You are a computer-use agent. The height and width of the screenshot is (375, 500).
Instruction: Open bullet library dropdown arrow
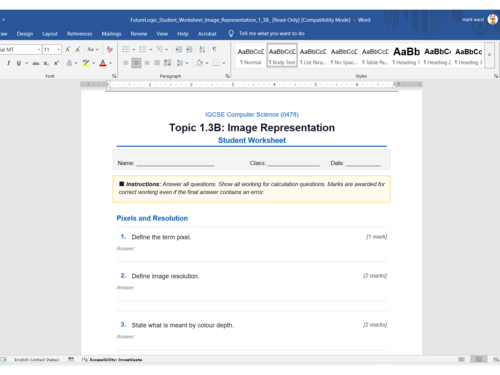[134, 50]
